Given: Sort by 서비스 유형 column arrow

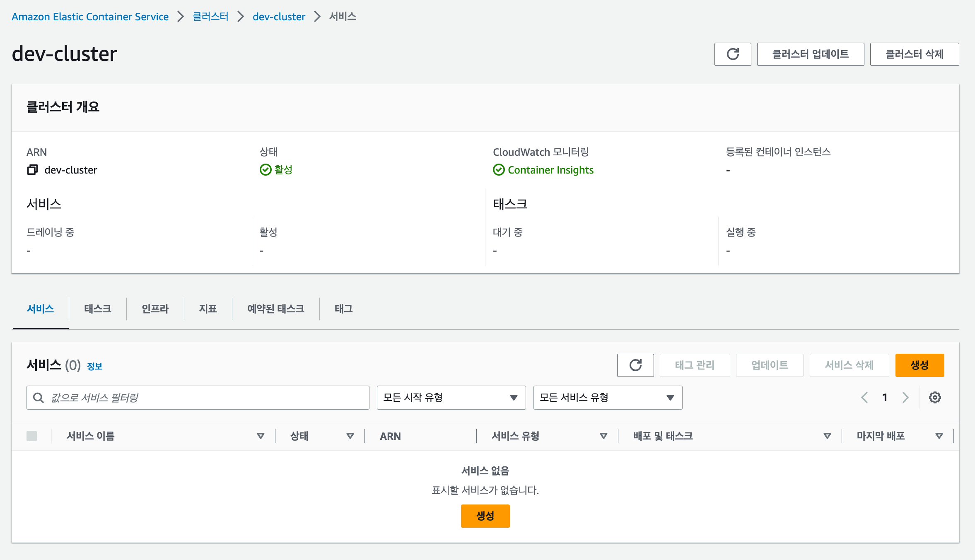Looking at the screenshot, I should point(603,436).
